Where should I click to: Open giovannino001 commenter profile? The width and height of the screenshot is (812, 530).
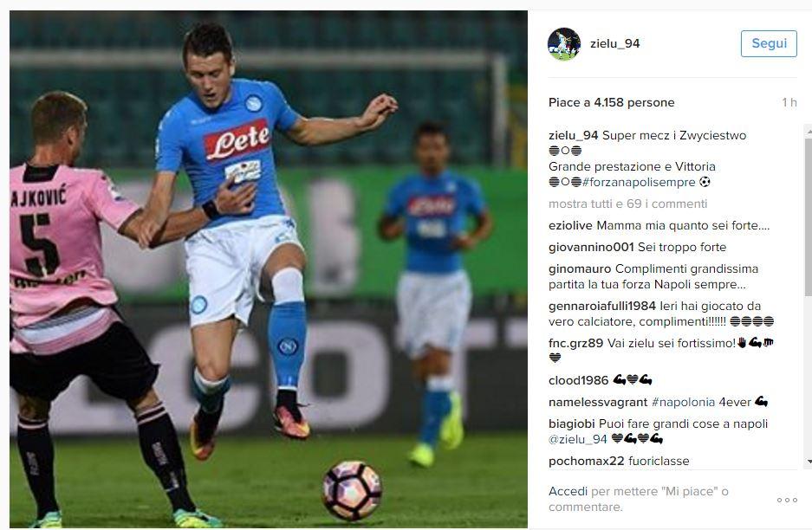(591, 248)
